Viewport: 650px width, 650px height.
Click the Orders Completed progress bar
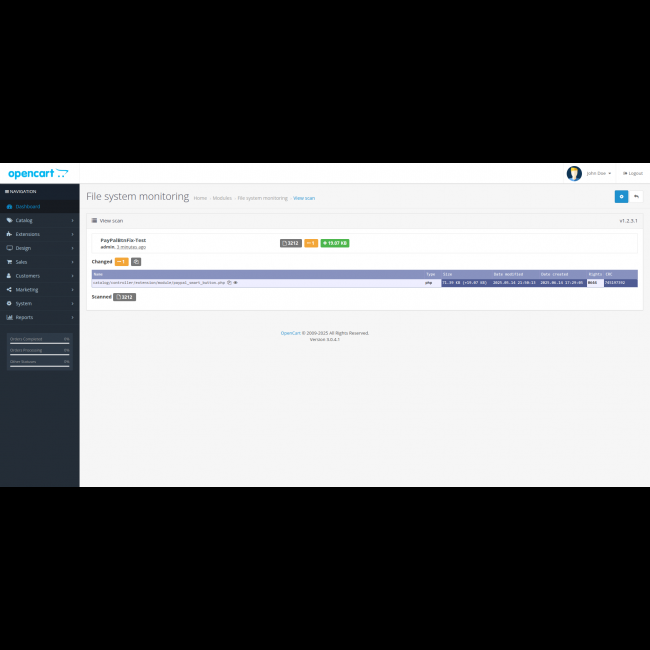point(39,343)
